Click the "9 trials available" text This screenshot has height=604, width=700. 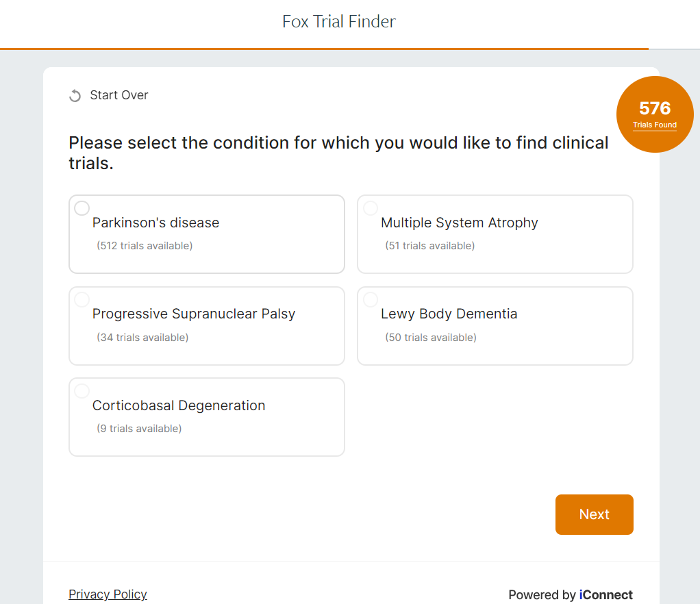[139, 429]
